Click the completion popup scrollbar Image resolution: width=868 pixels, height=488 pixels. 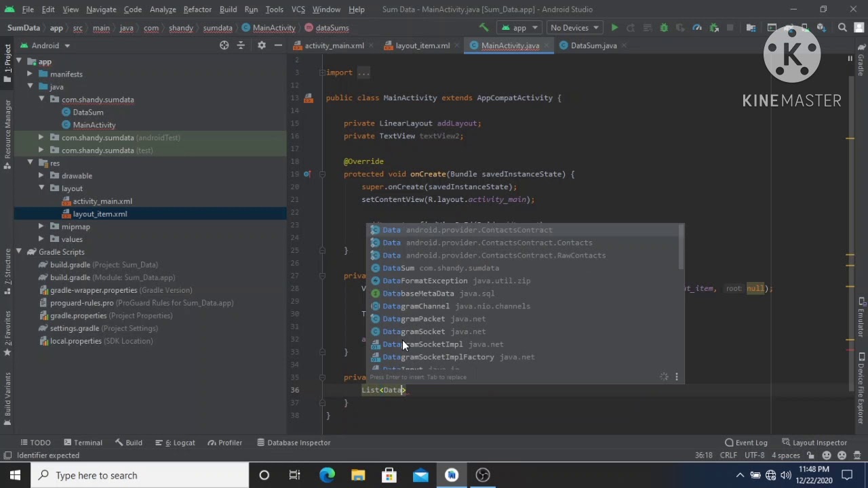[x=680, y=247]
